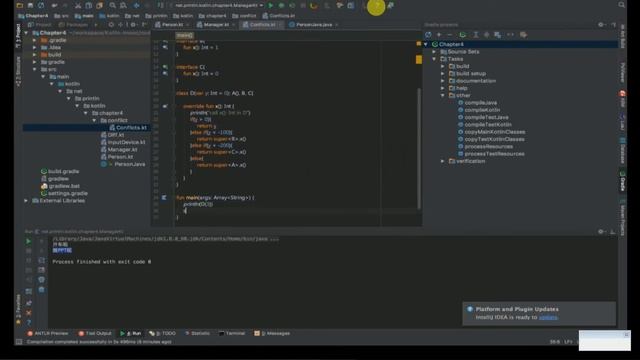Open the run configuration dropdown
The image size is (640, 360).
[x=219, y=6]
